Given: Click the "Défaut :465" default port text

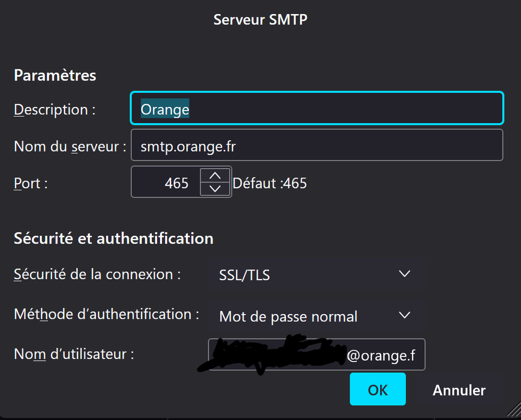Looking at the screenshot, I should click(x=270, y=183).
